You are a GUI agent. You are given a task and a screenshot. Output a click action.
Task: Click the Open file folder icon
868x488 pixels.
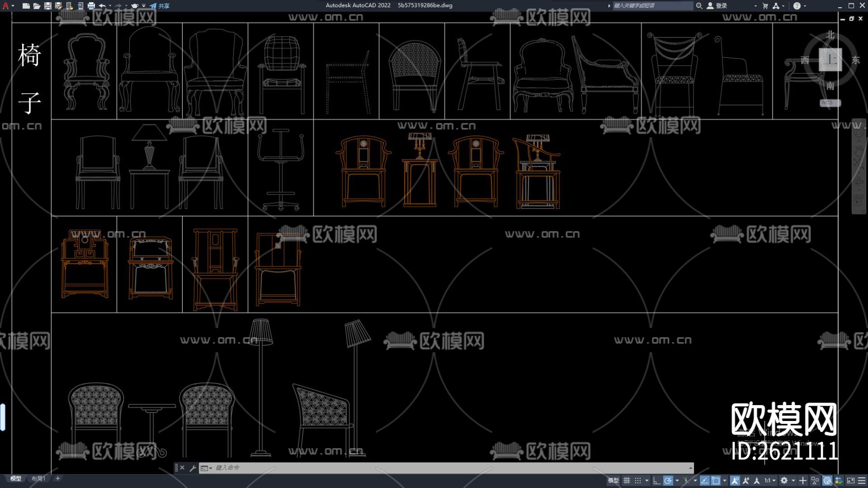37,6
